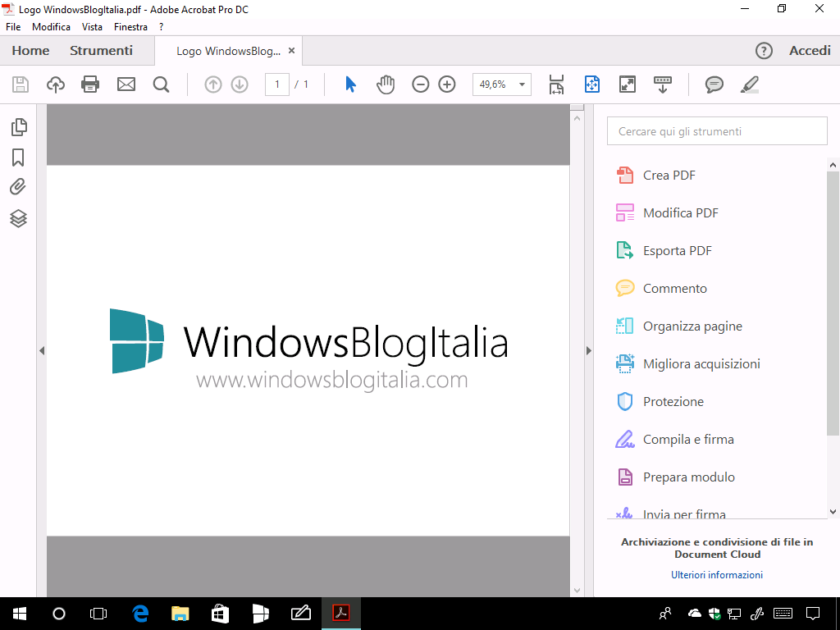840x630 pixels.
Task: Open the Migliora acquisizioni tool
Action: click(x=689, y=363)
